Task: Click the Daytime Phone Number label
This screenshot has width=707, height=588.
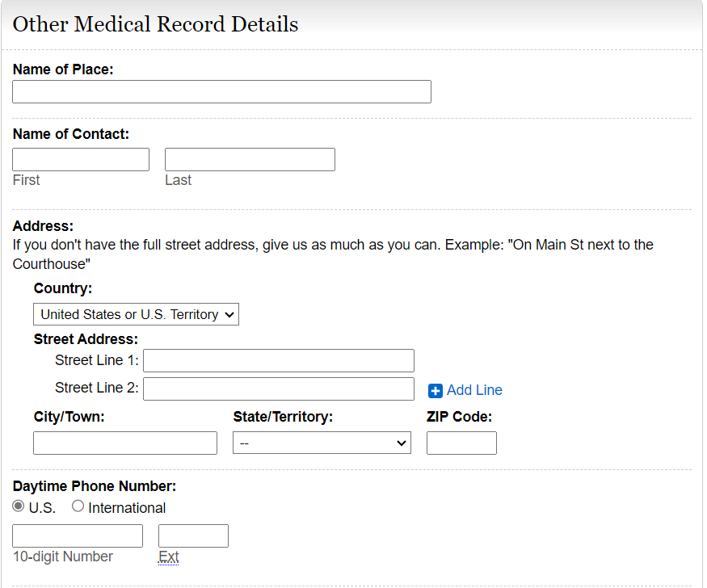Action: point(95,486)
